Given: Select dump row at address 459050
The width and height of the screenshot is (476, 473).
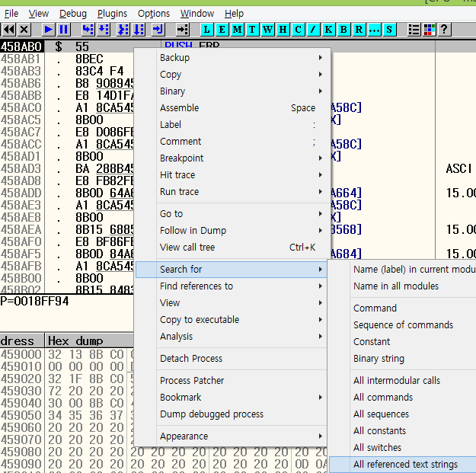Looking at the screenshot, I should point(67,415).
